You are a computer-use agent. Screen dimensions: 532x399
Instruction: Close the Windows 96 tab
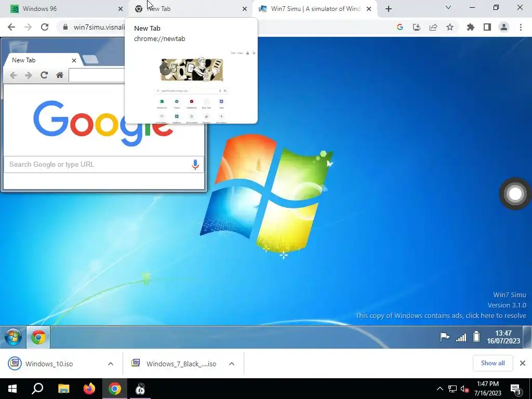(121, 9)
